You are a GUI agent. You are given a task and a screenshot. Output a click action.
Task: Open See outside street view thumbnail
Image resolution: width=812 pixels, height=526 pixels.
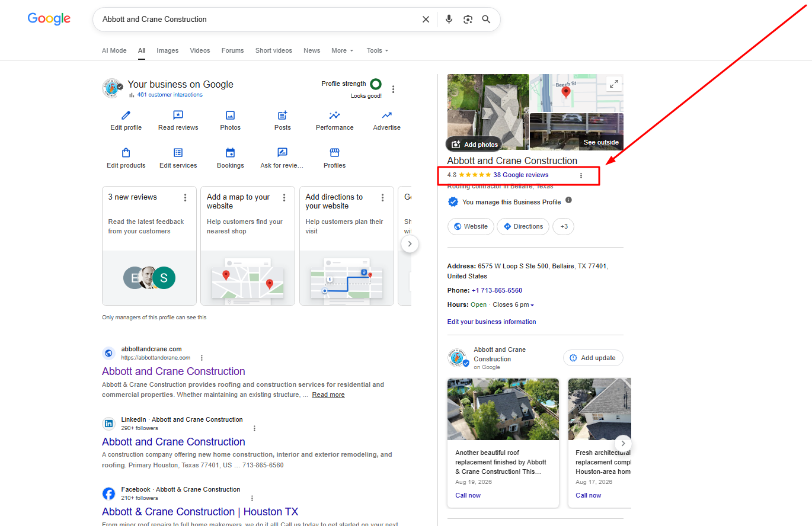576,131
